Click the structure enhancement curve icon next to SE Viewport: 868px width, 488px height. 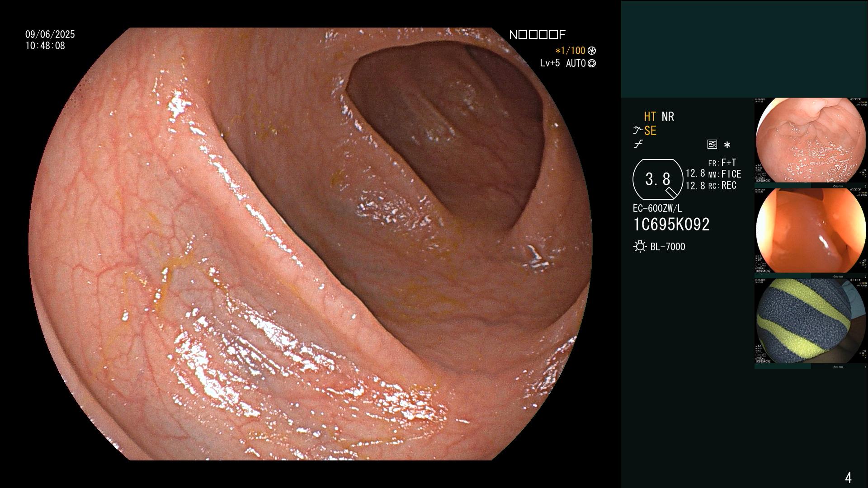(x=638, y=131)
